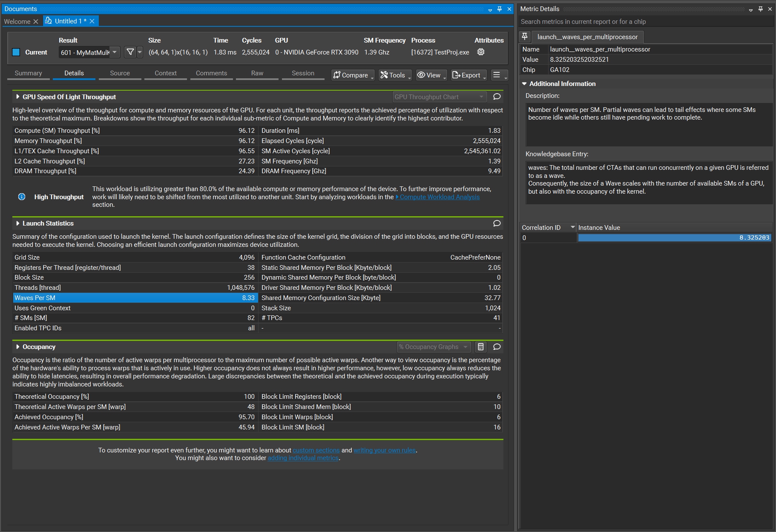Screen dimensions: 776x532
Task: Click the # SMs [SM] row
Action: pos(135,318)
